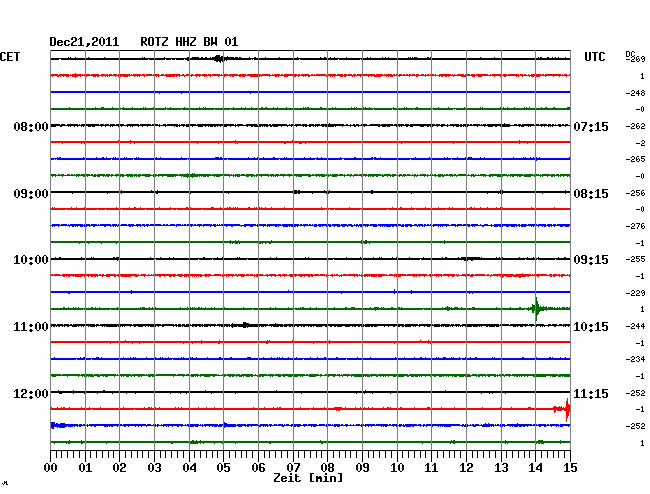Click the blue burst at the start of the 12:30 trace
This screenshot has height=494, width=650.
pos(58,425)
